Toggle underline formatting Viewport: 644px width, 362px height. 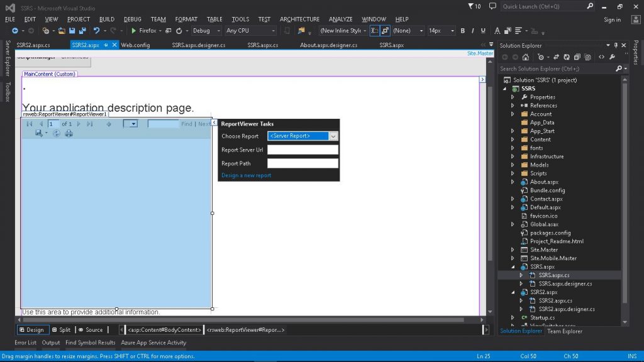click(x=483, y=31)
